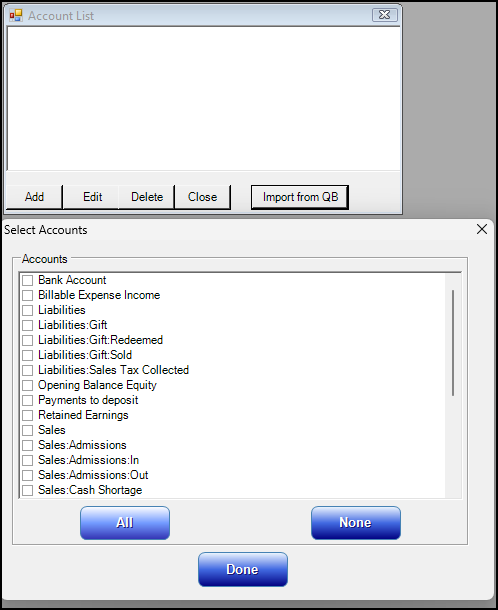Check the Bank Account checkbox
498x610 pixels.
(x=27, y=280)
